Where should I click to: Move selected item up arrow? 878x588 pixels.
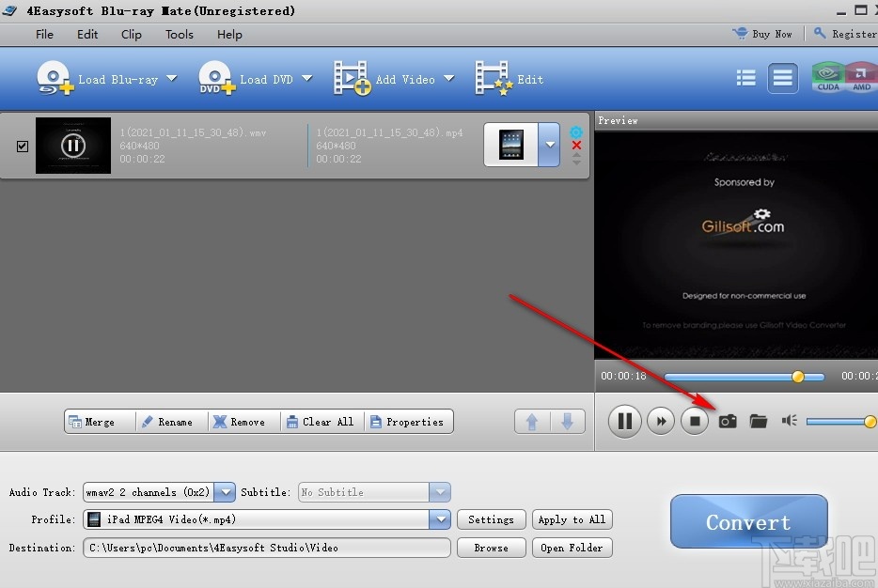coord(532,422)
